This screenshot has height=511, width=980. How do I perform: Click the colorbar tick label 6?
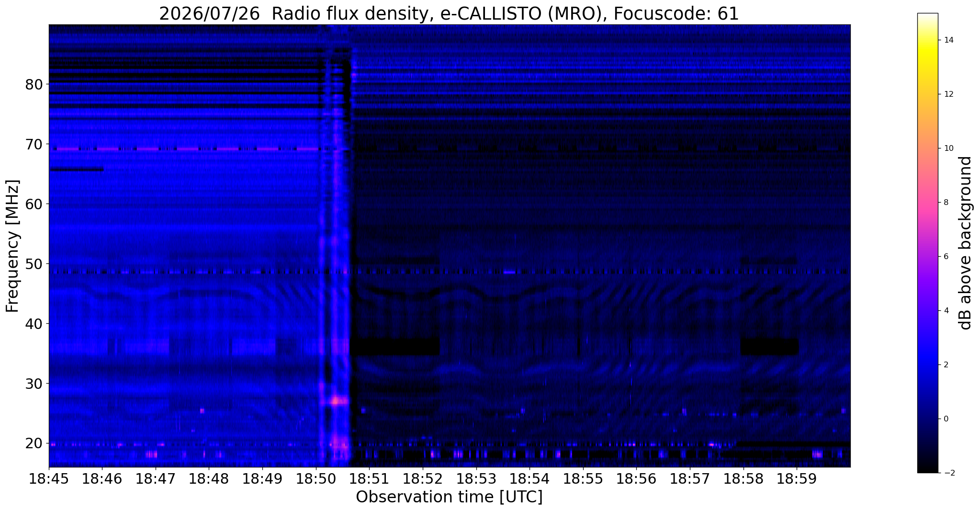[946, 257]
